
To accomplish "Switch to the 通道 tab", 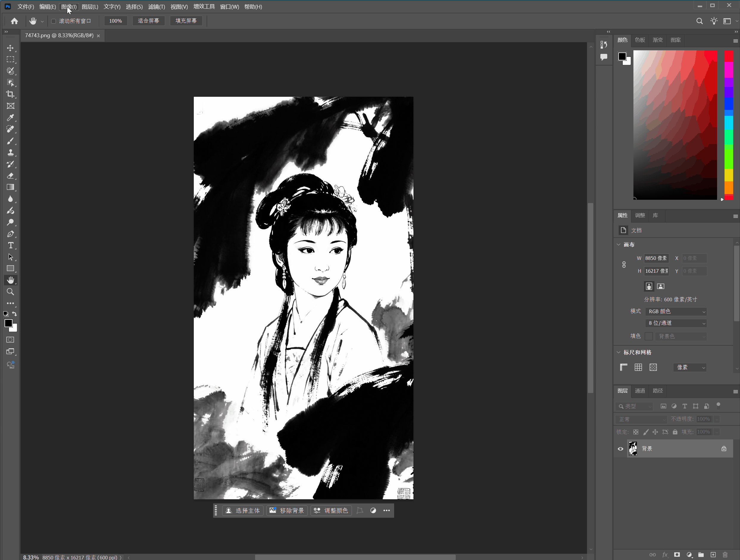I will tap(640, 391).
